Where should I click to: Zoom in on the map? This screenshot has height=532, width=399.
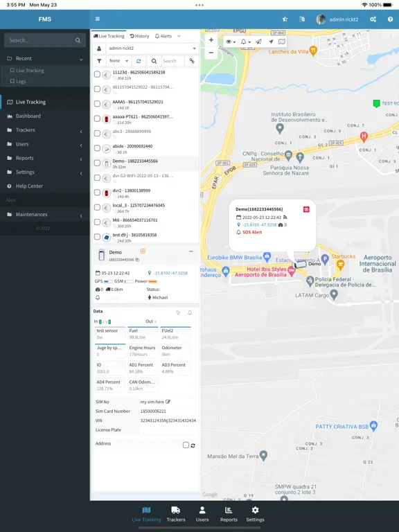point(211,40)
